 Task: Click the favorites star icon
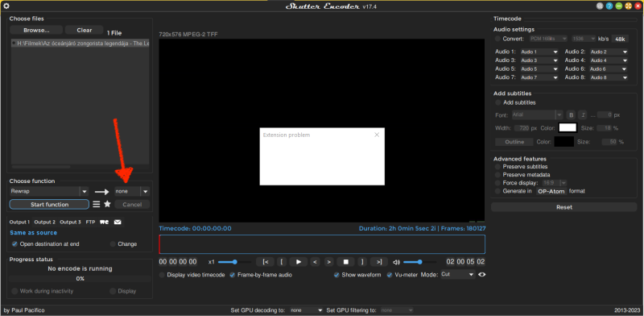click(x=107, y=204)
